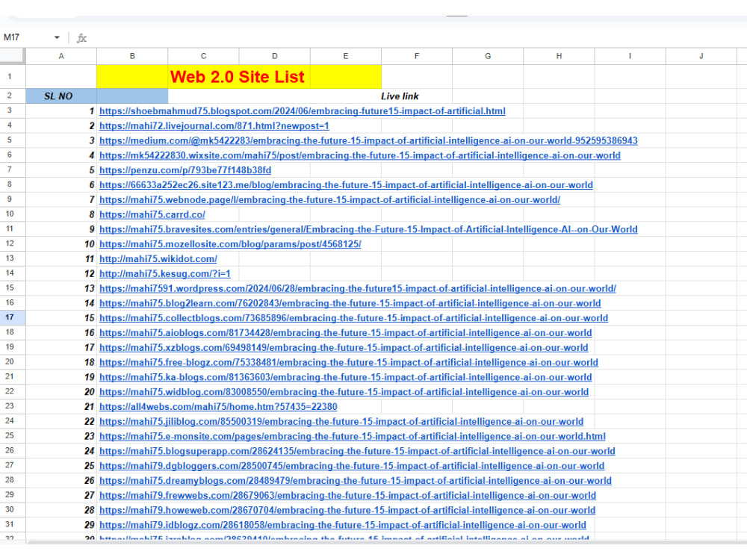This screenshot has height=560, width=747.
Task: Open the mahi79.howeweb.com link
Action: tap(347, 509)
